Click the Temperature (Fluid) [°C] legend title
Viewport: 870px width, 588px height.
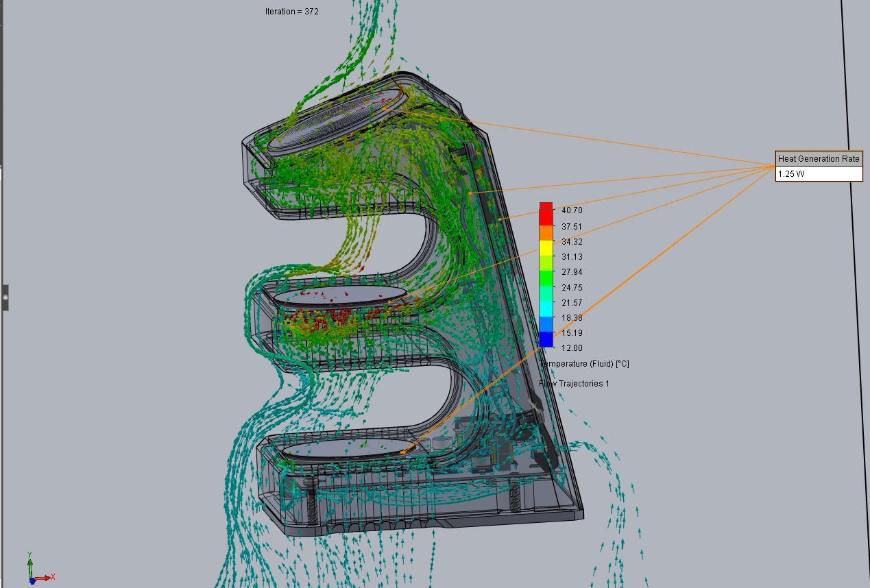(584, 364)
